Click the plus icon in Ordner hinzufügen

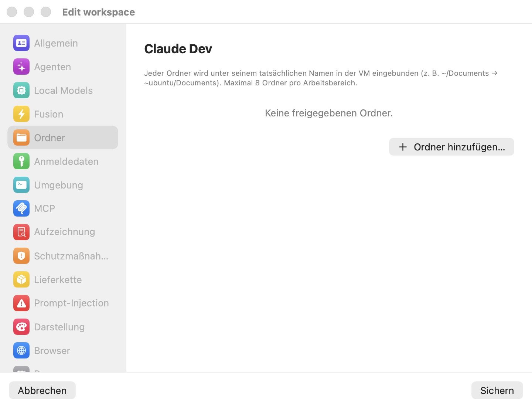click(x=403, y=147)
